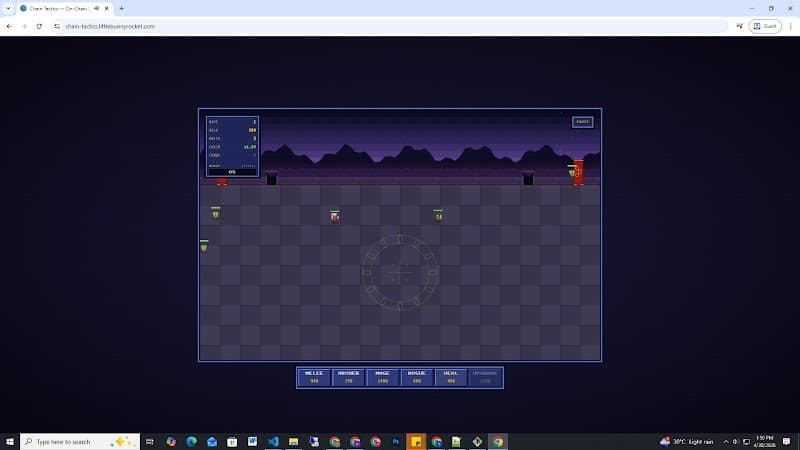Select the yellow unit left of the red unit

point(215,213)
